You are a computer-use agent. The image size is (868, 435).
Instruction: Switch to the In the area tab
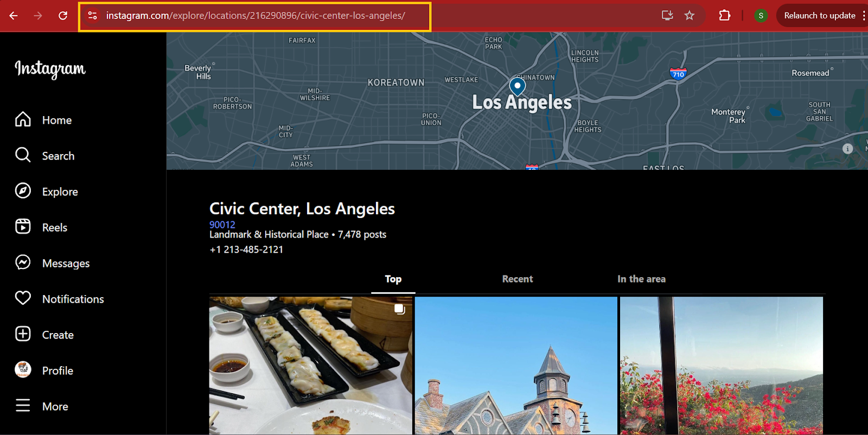(641, 279)
